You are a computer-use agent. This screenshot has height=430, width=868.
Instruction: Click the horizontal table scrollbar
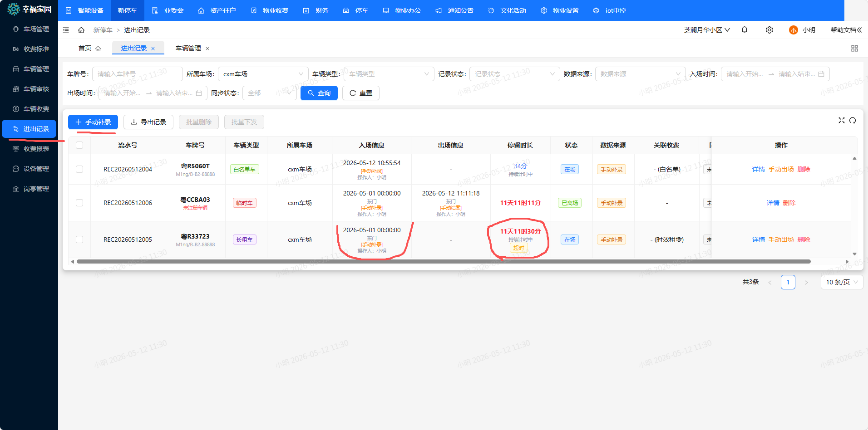click(444, 262)
